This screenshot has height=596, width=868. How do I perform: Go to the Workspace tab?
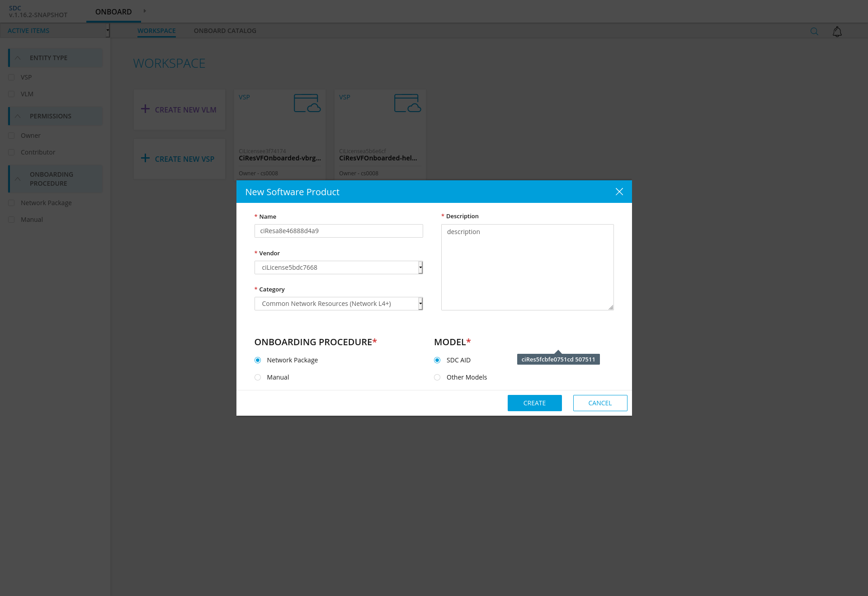[x=156, y=31]
